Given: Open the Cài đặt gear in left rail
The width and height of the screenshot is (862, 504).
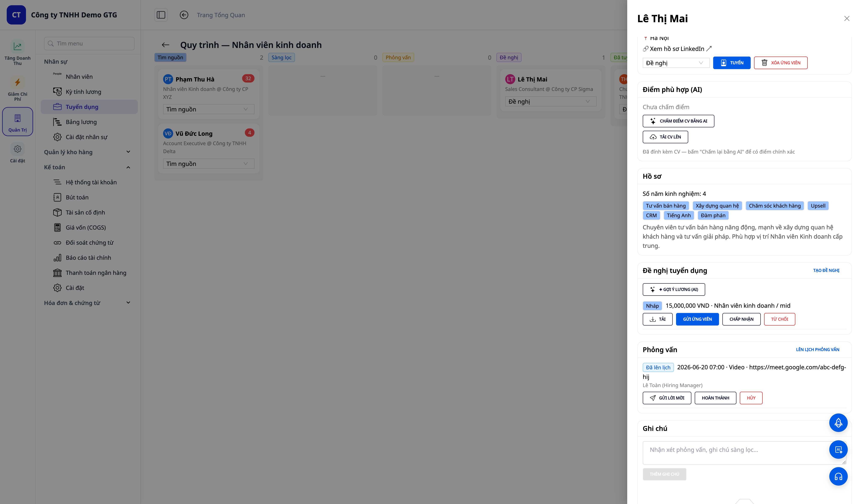Looking at the screenshot, I should [17, 149].
